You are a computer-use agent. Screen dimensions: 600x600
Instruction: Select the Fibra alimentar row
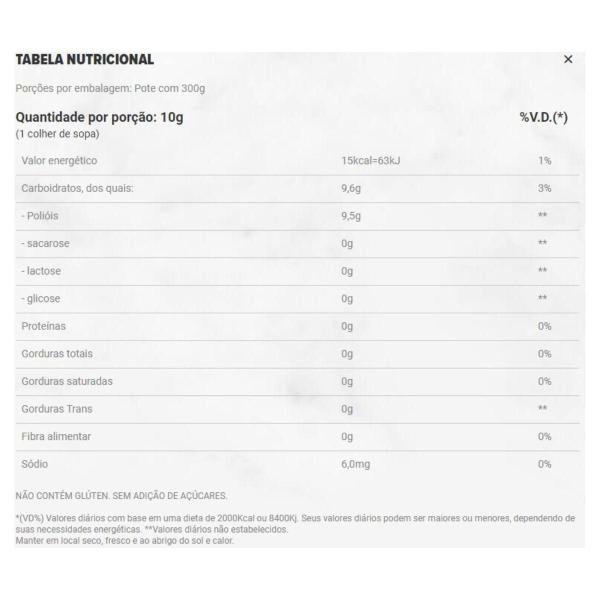coord(297,437)
